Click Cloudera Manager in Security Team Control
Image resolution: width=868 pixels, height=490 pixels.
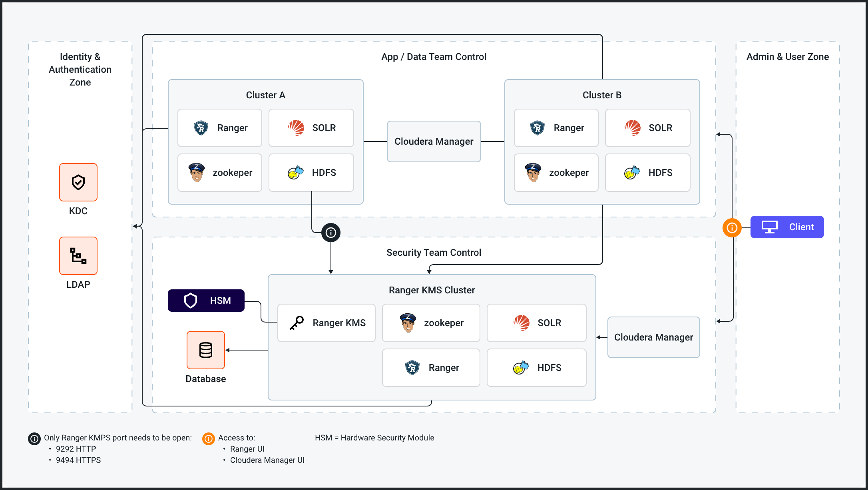pyautogui.click(x=654, y=337)
